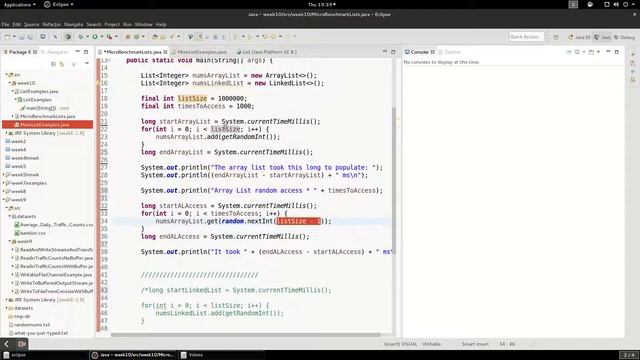Maximize the editor area
Image resolution: width=640 pixels, height=360 pixels.
(393, 52)
